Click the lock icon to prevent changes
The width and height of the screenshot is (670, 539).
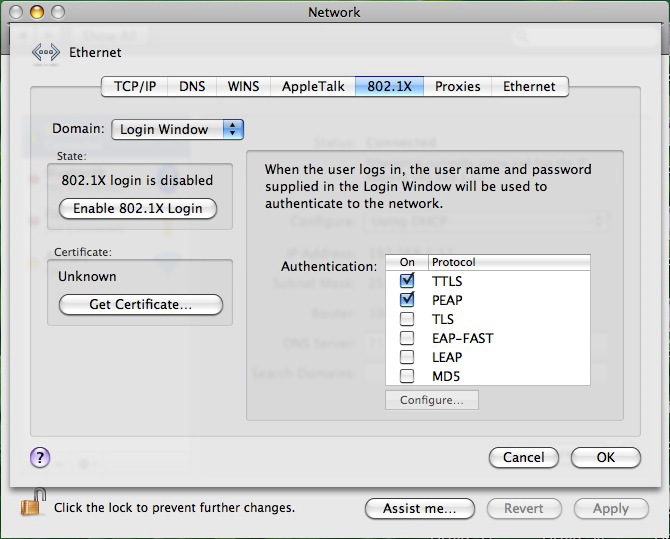tap(33, 502)
